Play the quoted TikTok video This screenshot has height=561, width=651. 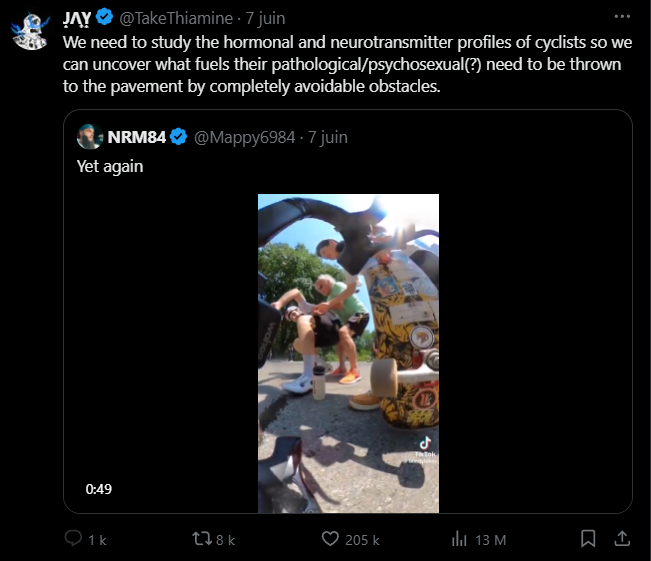[348, 353]
